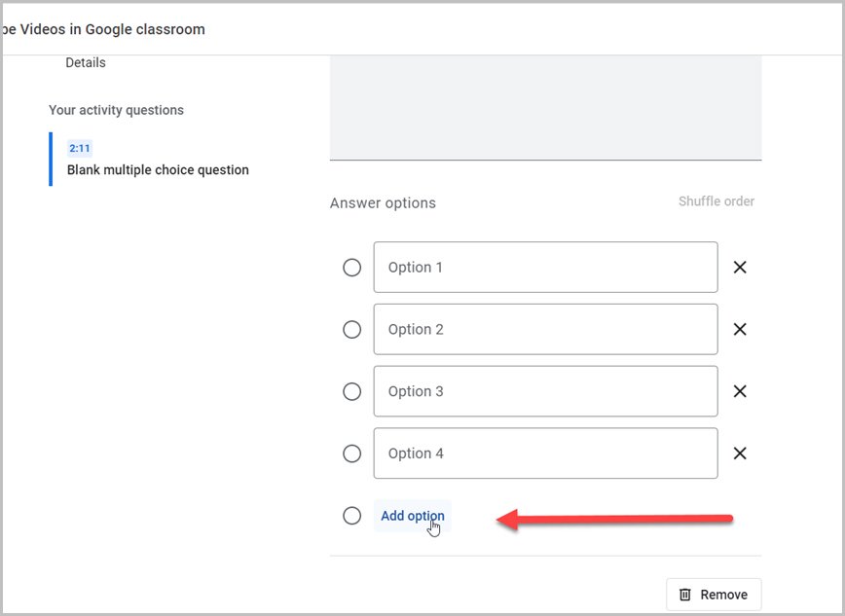The width and height of the screenshot is (845, 616).
Task: Choose Option 3 radio button
Action: click(x=351, y=391)
